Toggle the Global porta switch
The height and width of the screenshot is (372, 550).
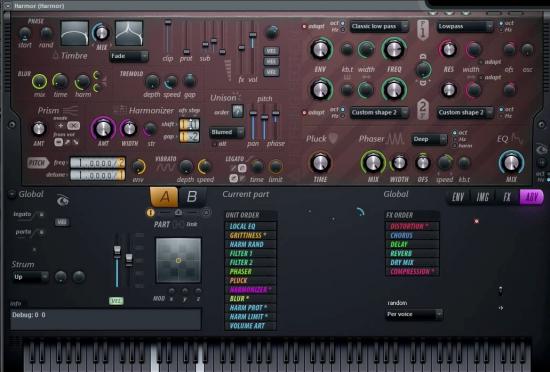coord(41,232)
